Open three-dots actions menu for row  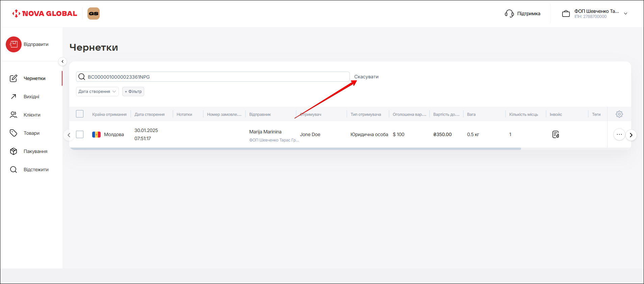pyautogui.click(x=619, y=134)
